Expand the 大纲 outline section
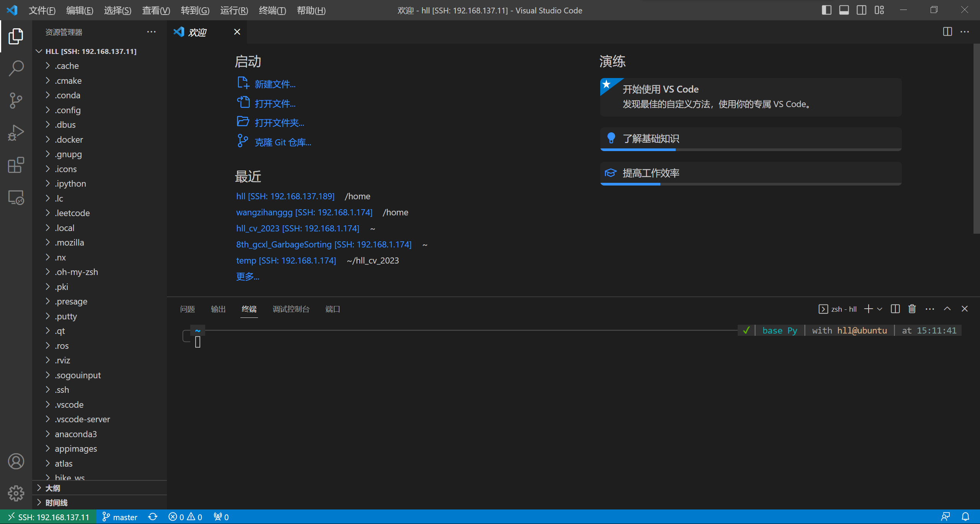980x524 pixels. click(53, 488)
